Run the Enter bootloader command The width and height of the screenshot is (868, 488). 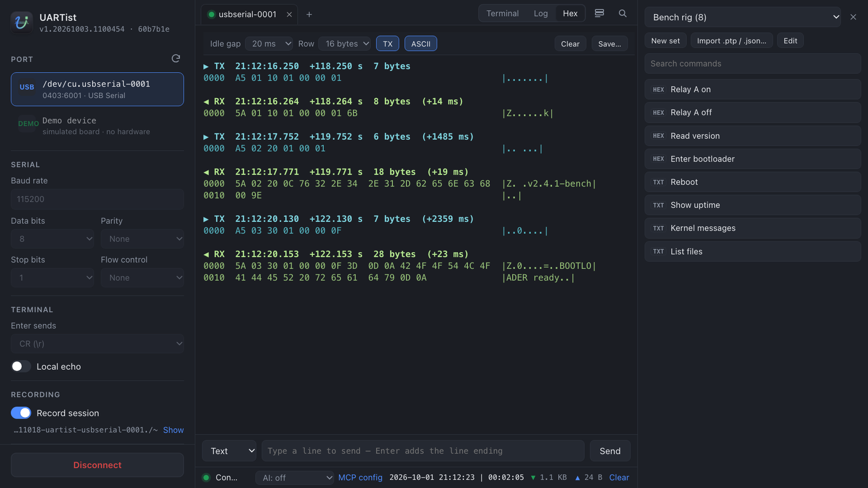coord(753,159)
